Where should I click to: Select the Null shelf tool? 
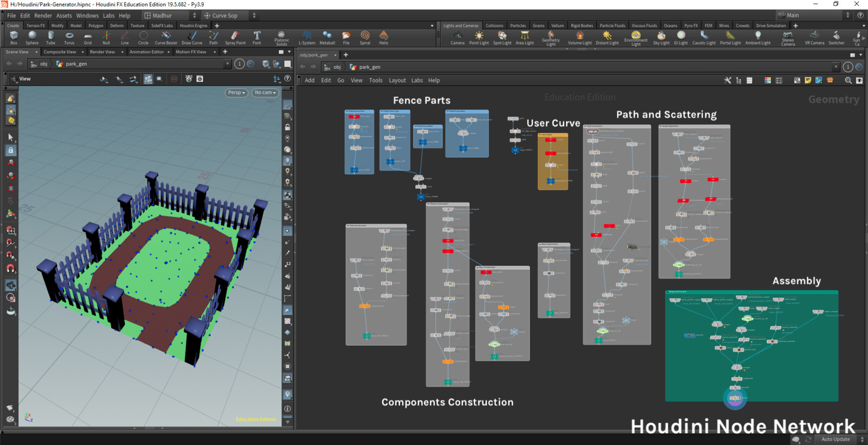tap(106, 37)
